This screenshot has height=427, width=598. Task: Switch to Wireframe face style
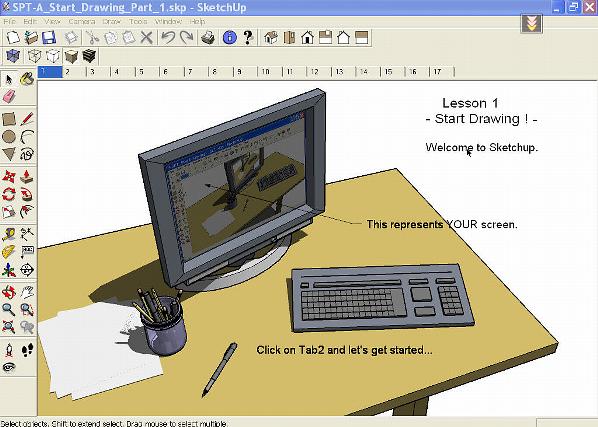tap(34, 56)
